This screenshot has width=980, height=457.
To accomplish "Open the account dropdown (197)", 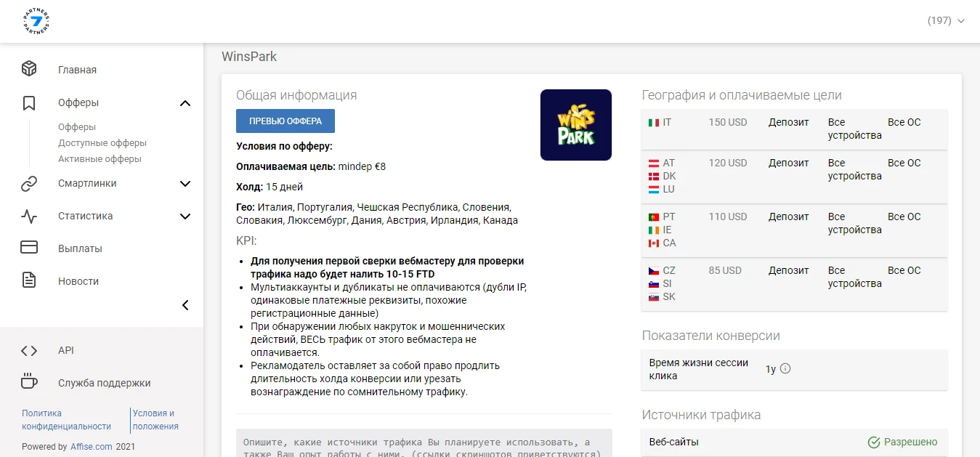I will coord(946,20).
